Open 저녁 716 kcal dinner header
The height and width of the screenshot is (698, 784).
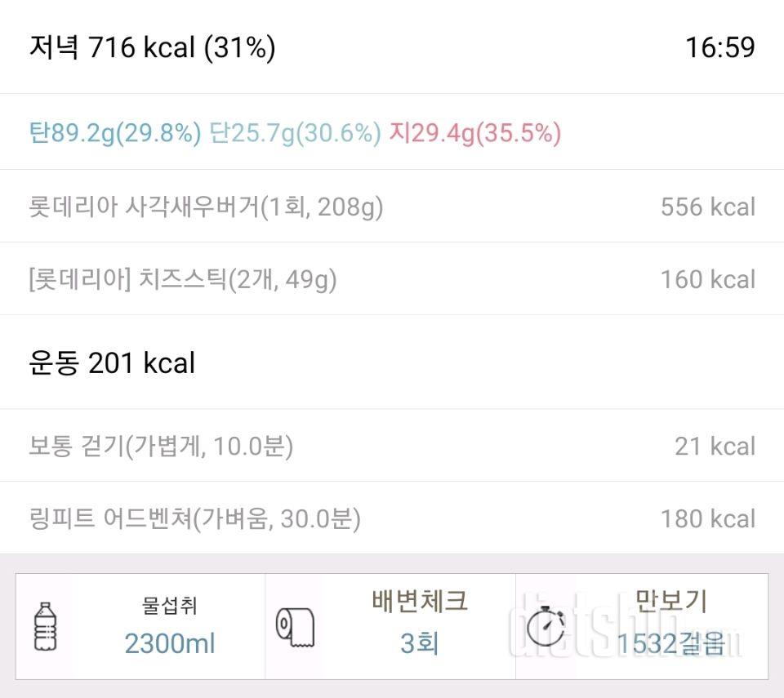(153, 47)
